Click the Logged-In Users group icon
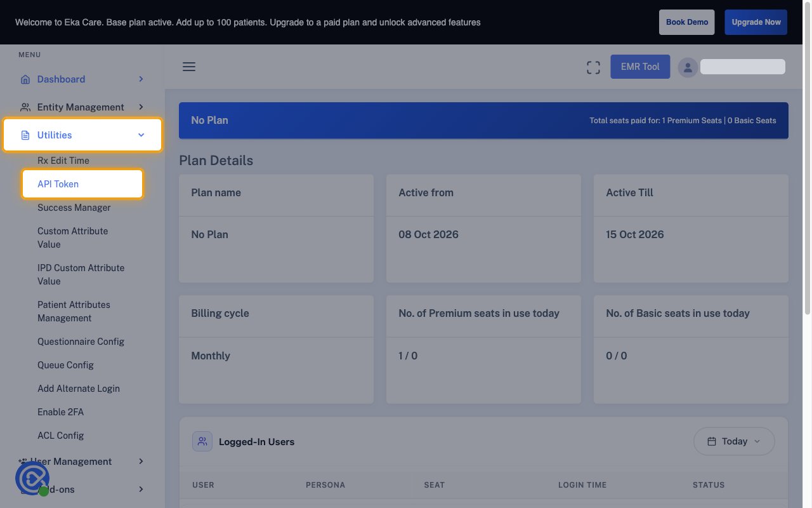The height and width of the screenshot is (508, 812). (x=202, y=441)
